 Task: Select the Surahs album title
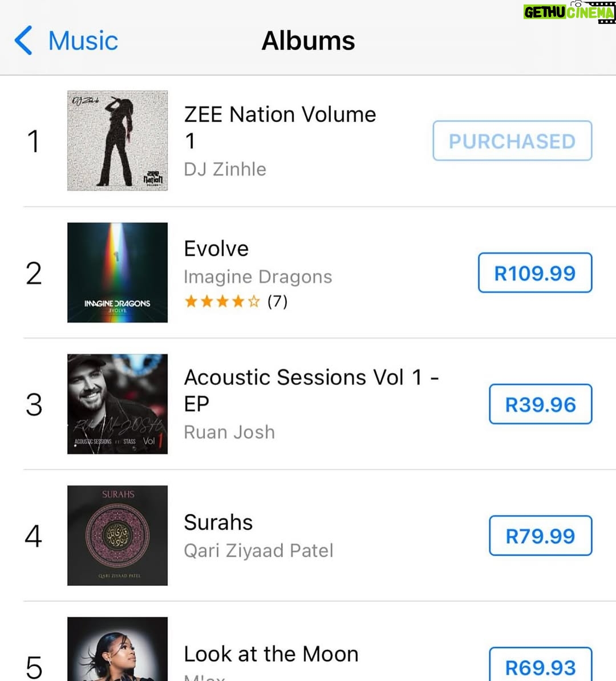point(218,522)
